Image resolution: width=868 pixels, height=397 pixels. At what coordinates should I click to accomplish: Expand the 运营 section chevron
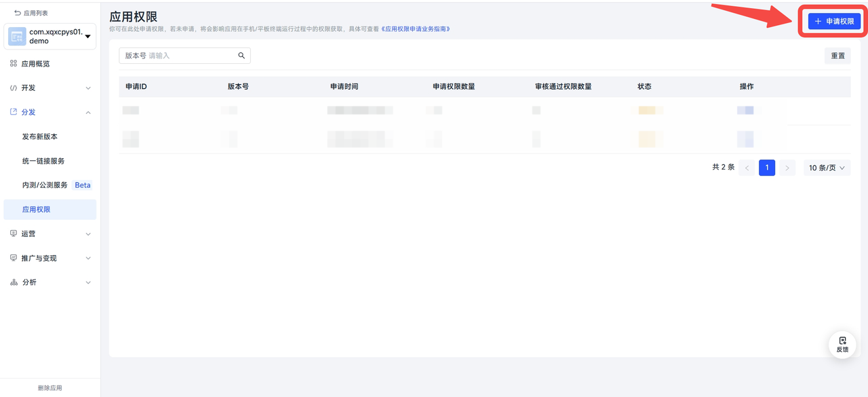tap(88, 234)
